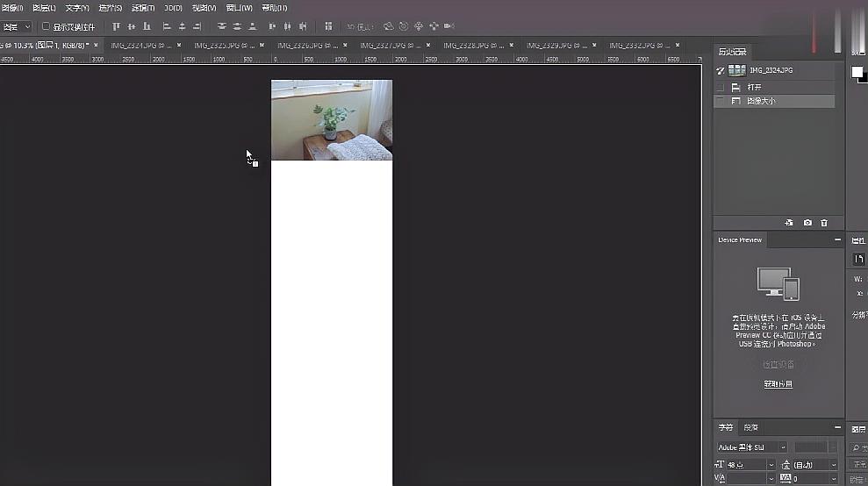Toggle the Show Transform Controls checkbox
This screenshot has height=486, width=868.
46,26
